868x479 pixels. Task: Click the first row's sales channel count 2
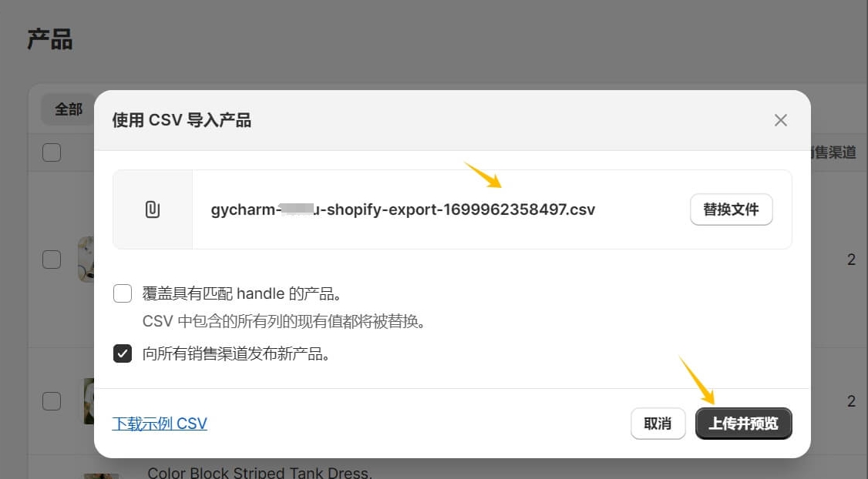[851, 260]
